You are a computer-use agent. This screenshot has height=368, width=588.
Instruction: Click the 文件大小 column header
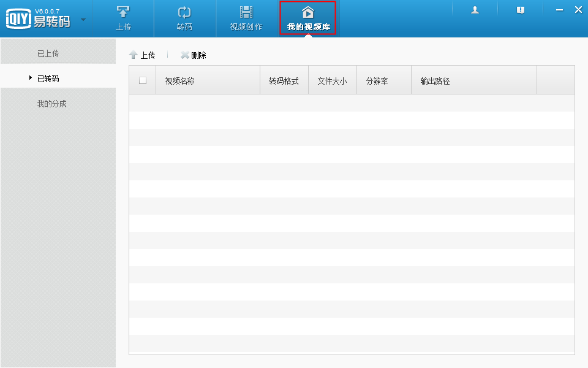pyautogui.click(x=332, y=81)
